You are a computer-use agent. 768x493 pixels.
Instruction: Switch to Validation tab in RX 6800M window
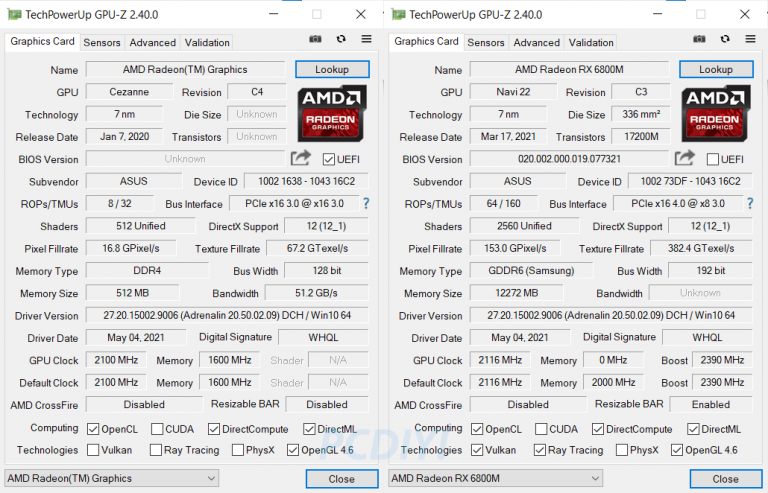click(591, 43)
